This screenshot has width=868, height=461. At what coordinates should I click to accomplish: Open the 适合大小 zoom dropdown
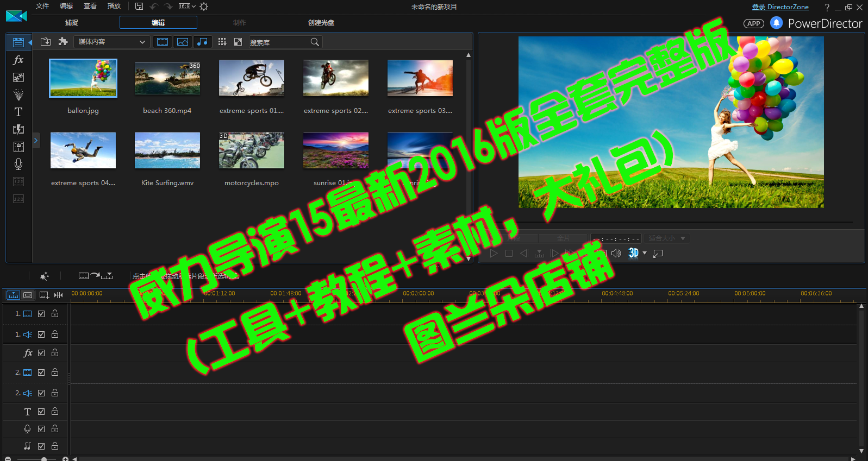(667, 238)
